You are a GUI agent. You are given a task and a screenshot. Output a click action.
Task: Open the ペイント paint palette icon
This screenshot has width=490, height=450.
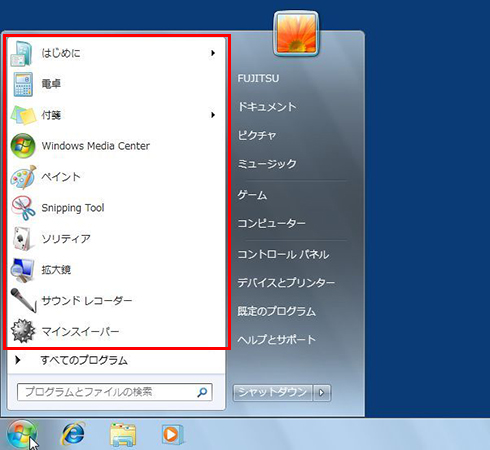pos(23,177)
